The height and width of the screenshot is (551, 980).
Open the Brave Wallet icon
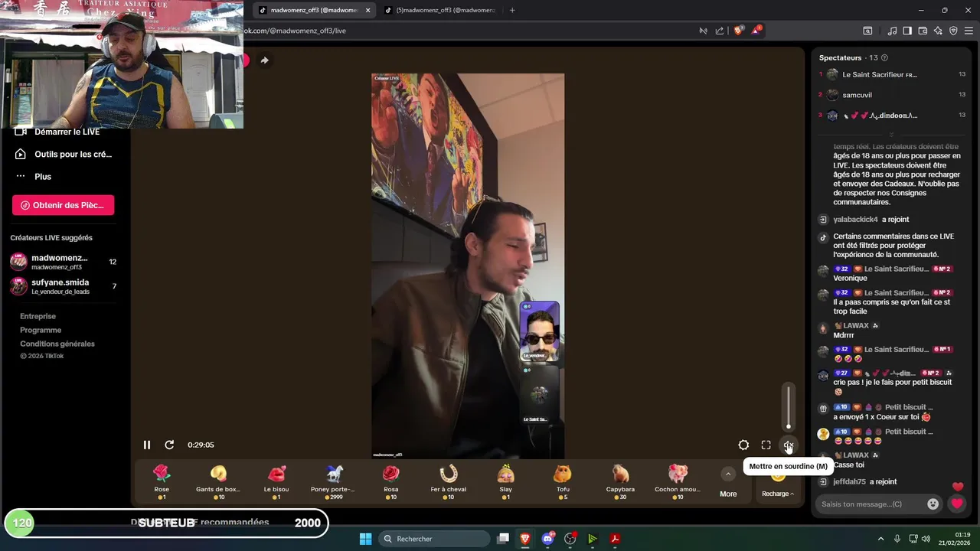coord(923,31)
